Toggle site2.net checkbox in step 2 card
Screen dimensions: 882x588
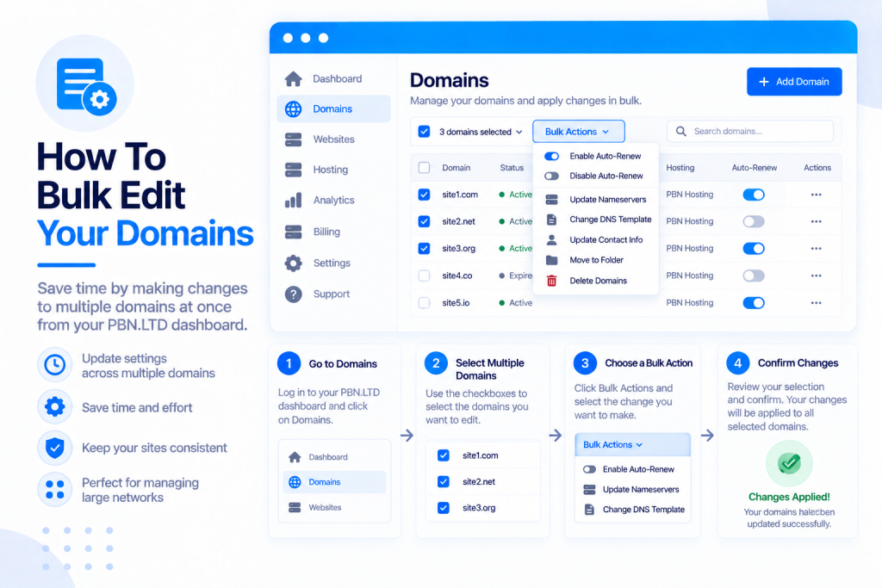(444, 482)
